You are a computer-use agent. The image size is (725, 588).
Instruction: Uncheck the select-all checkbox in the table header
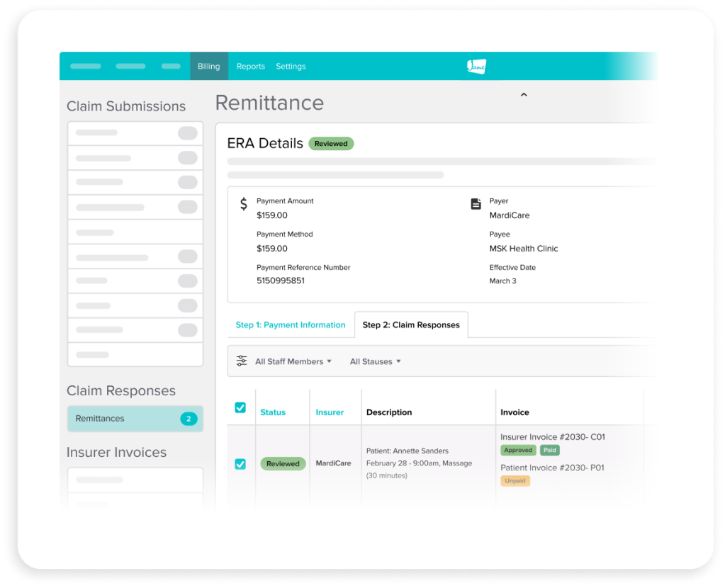pyautogui.click(x=240, y=407)
